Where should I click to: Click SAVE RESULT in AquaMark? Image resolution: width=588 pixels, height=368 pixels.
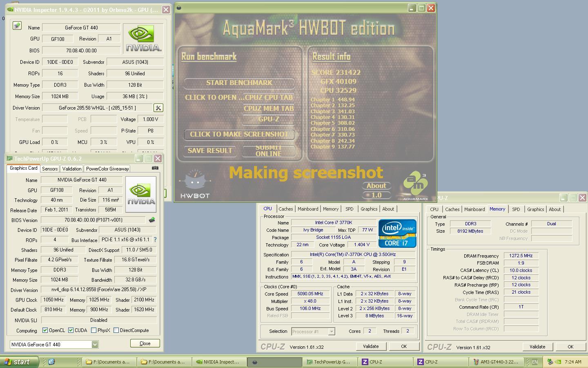(210, 151)
